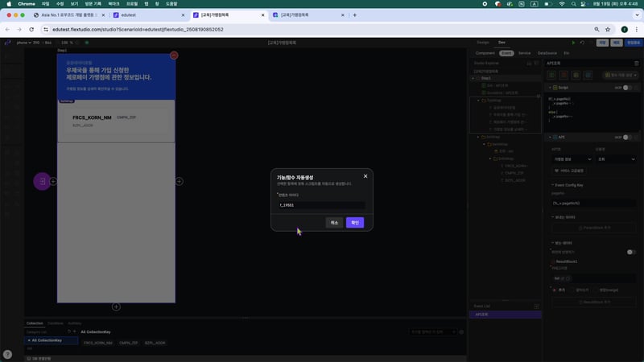Image resolution: width=644 pixels, height=362 pixels.
Task: Click the 취소 button in dialog
Action: tap(334, 222)
